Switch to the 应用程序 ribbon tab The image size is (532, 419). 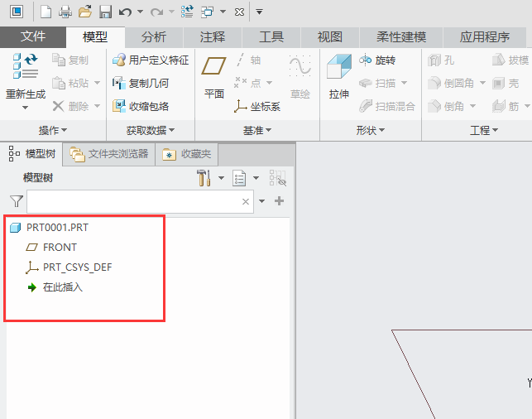[x=485, y=37]
